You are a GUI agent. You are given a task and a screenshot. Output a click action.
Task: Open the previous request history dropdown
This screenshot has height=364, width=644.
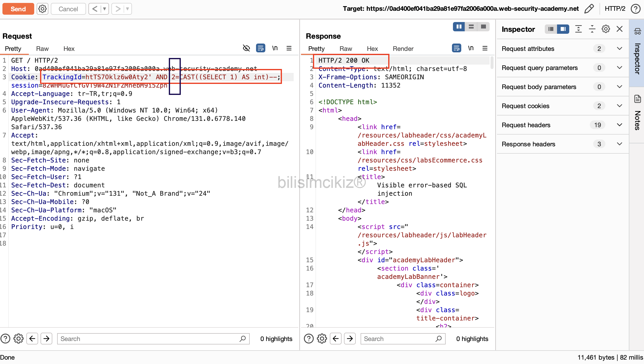[105, 9]
